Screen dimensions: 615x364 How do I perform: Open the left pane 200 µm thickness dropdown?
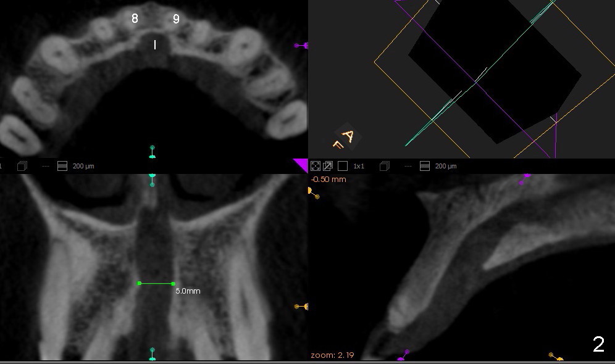83,166
